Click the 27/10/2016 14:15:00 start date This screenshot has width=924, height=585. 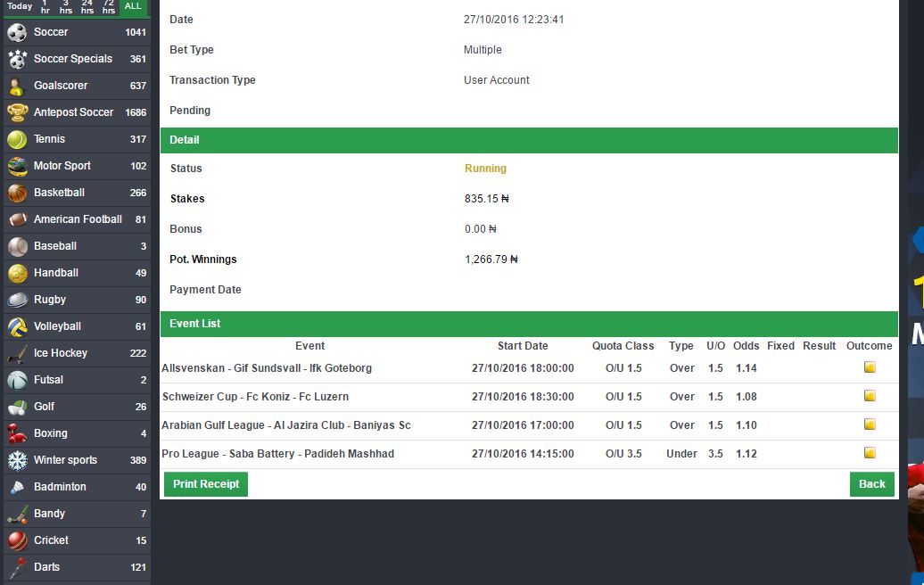pyautogui.click(x=523, y=454)
